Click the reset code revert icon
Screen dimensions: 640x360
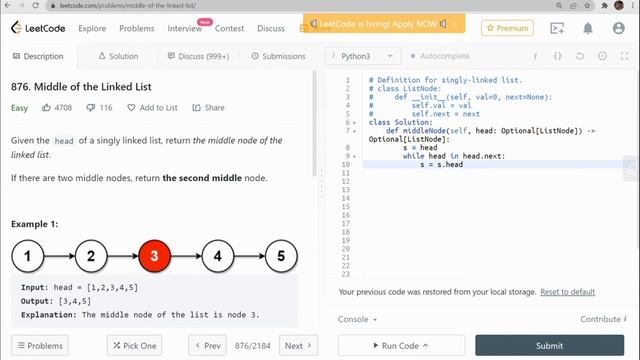coord(580,56)
